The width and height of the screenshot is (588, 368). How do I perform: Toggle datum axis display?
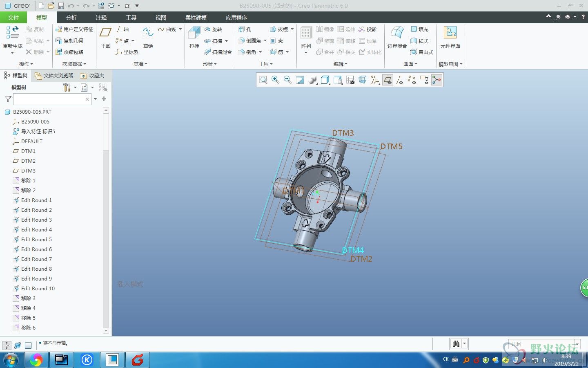[400, 80]
